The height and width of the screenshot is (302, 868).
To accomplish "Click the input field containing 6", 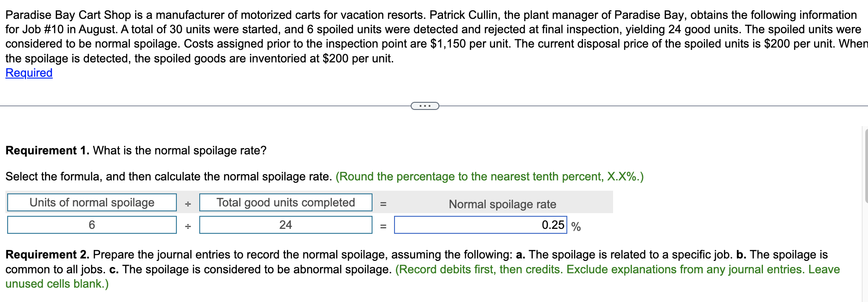I will pos(92,225).
